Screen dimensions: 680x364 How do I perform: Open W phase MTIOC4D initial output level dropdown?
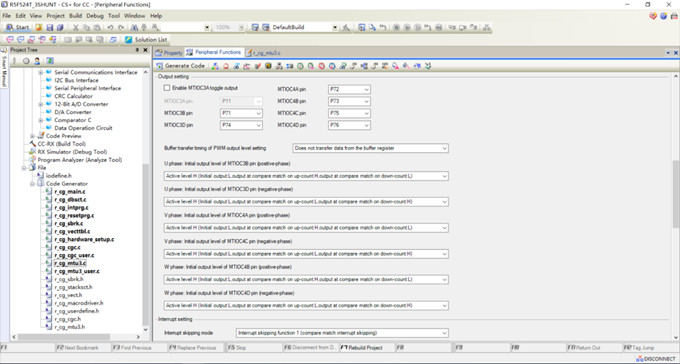[x=306, y=305]
